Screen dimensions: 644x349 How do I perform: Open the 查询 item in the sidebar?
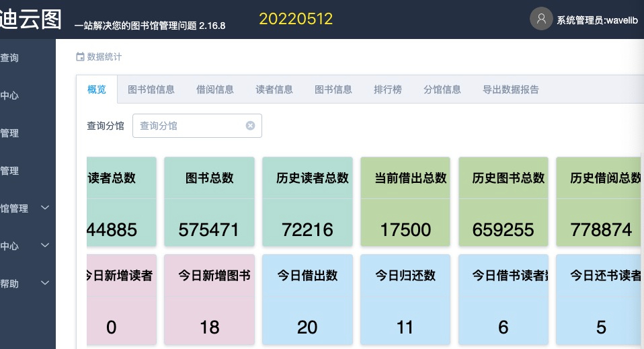point(9,58)
